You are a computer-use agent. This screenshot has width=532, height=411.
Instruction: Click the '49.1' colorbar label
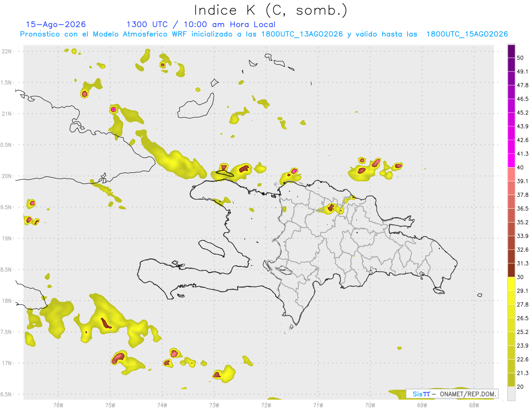click(x=523, y=71)
